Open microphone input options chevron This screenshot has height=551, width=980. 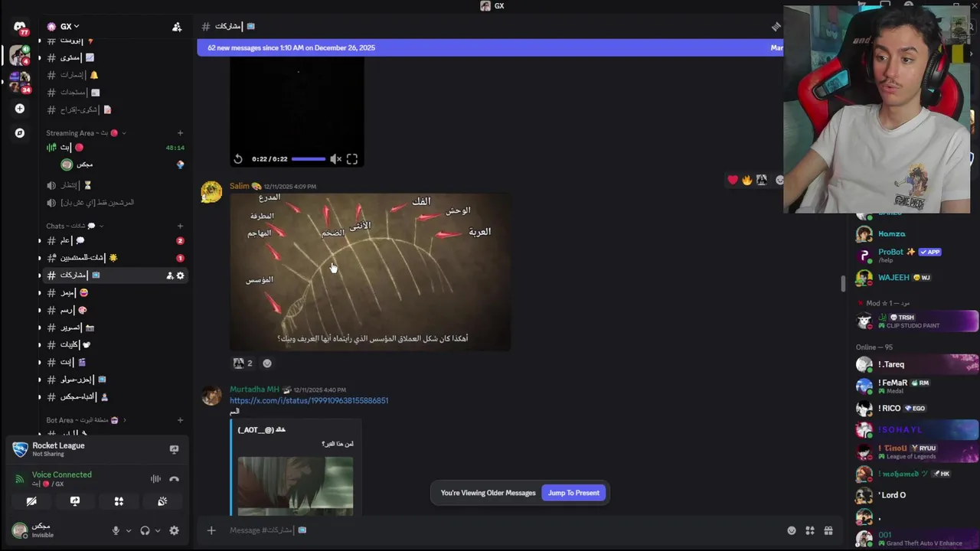pos(128,530)
